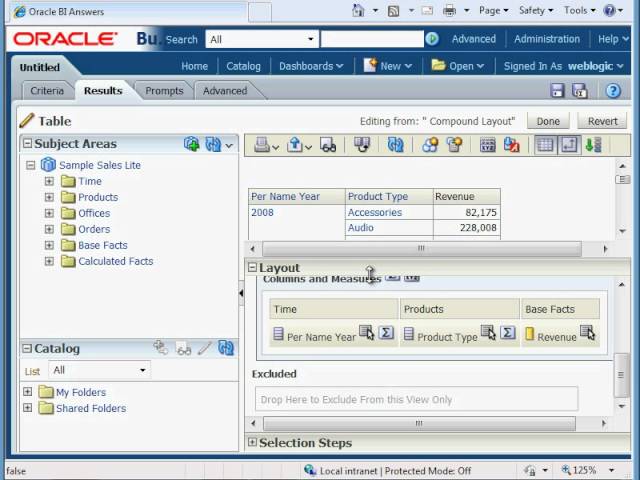Click the pencil edit icon in Catalog header
Viewport: 640px width, 480px height.
coord(204,348)
